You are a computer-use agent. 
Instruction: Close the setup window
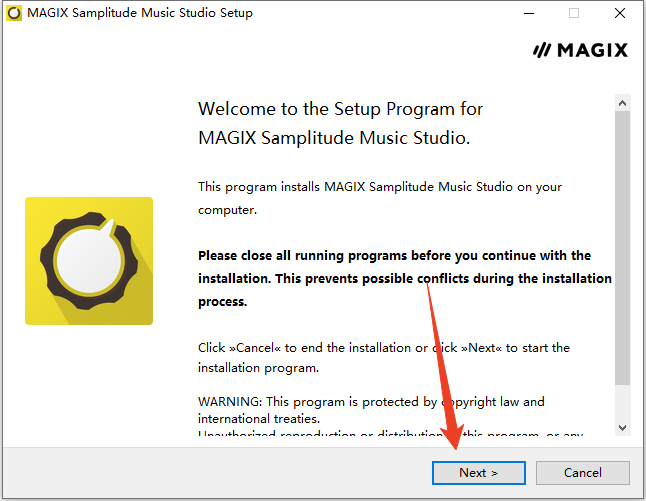tap(621, 13)
